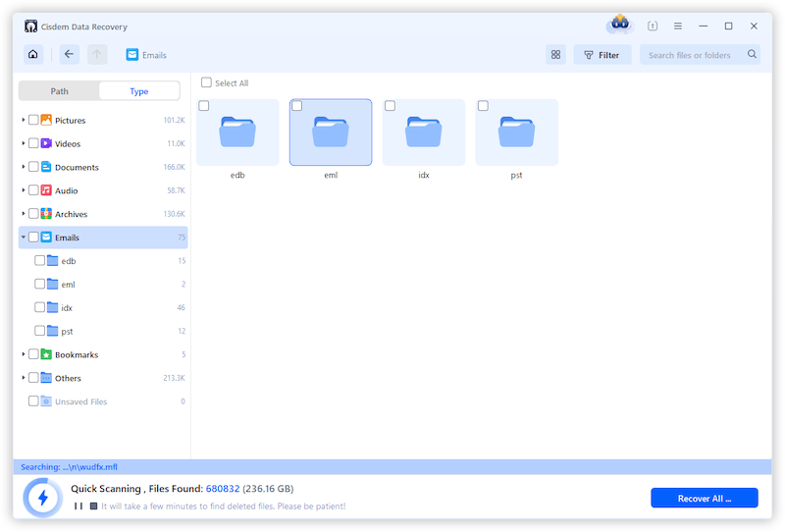Check the Emails checkbox in sidebar
The height and width of the screenshot is (532, 785).
click(x=33, y=237)
